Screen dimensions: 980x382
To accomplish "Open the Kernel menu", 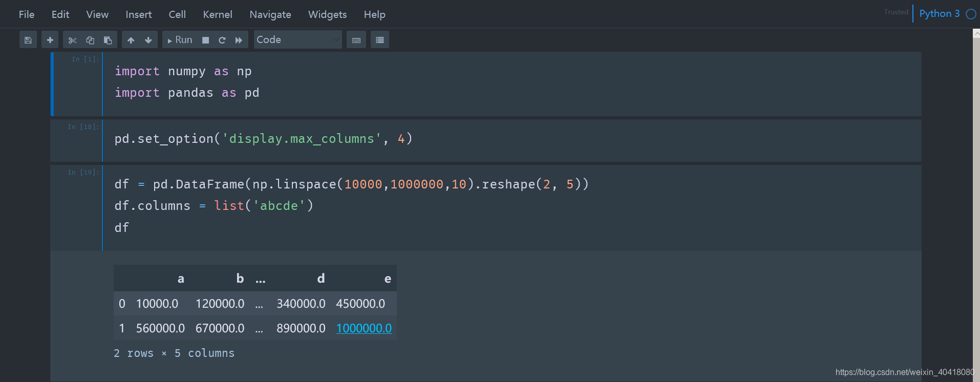I will click(218, 14).
